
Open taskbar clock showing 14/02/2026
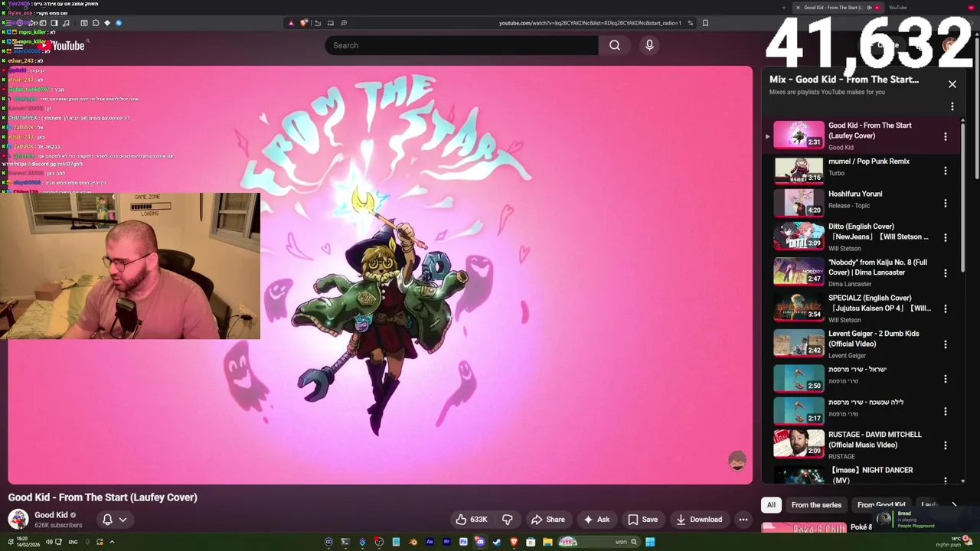click(x=28, y=542)
